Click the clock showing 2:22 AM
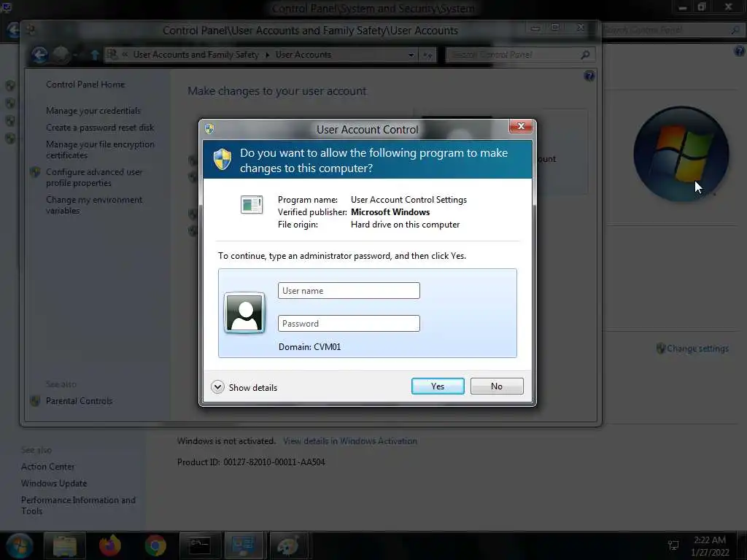The width and height of the screenshot is (747, 560). pyautogui.click(x=710, y=540)
